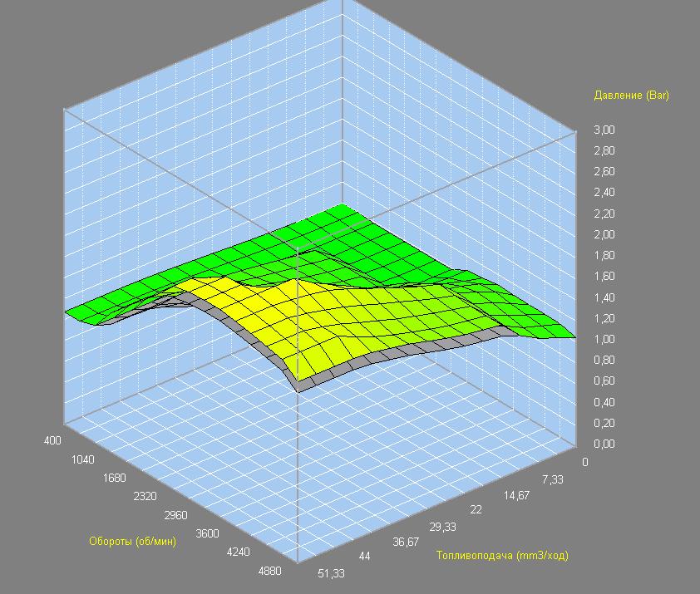Image resolution: width=700 pixels, height=594 pixels.
Task: Click the 7,33 fuel delivery tick
Action: pos(553,479)
